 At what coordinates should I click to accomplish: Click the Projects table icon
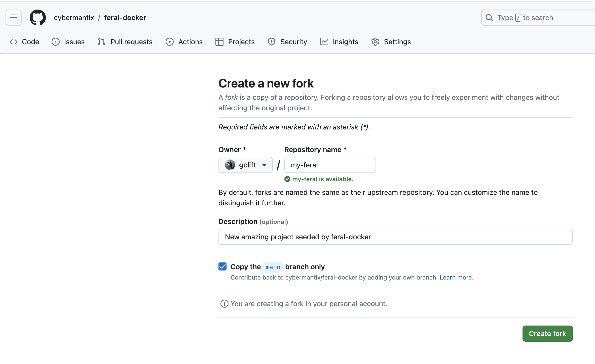[x=219, y=42]
